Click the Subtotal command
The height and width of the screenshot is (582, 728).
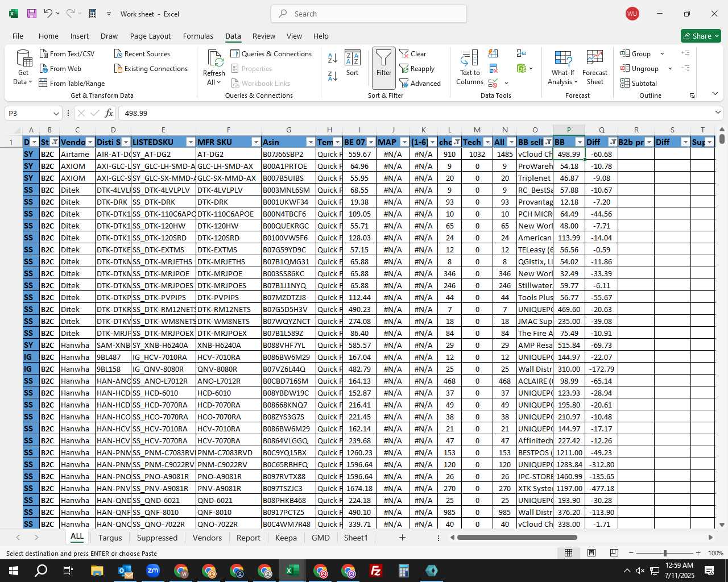coord(639,83)
